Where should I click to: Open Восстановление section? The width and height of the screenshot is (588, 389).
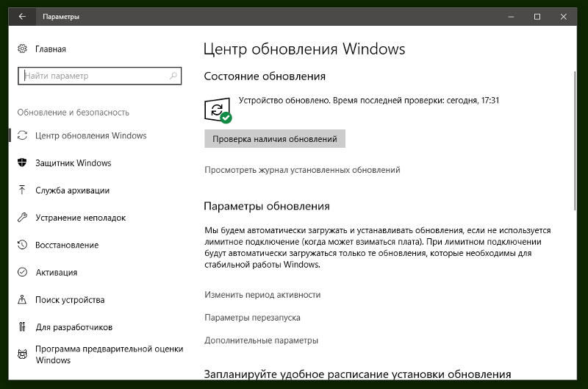67,245
